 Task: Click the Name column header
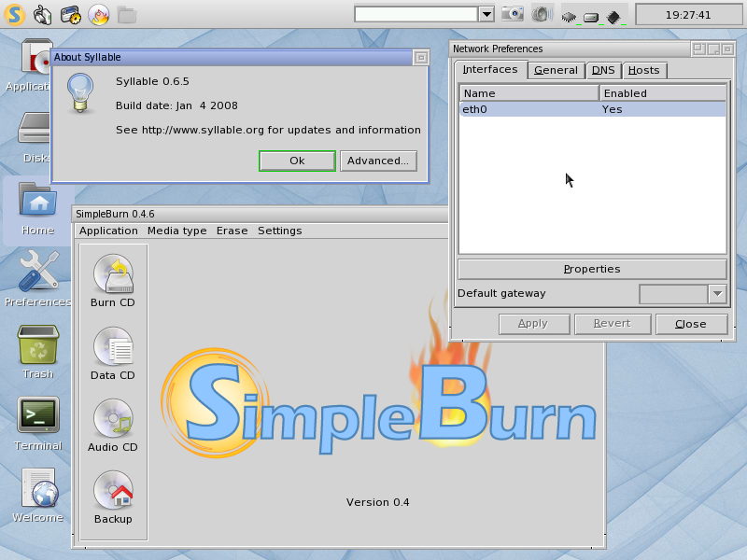click(x=529, y=93)
